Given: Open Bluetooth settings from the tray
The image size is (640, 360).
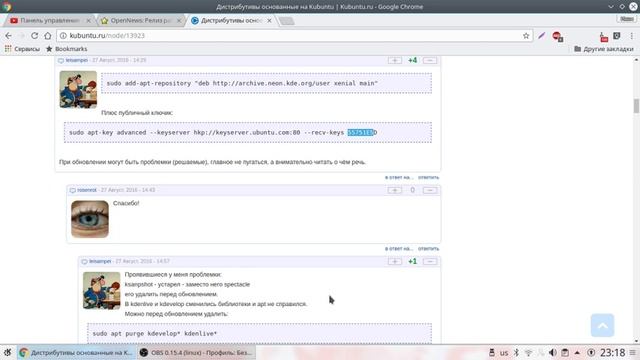Looking at the screenshot, I should [516, 352].
